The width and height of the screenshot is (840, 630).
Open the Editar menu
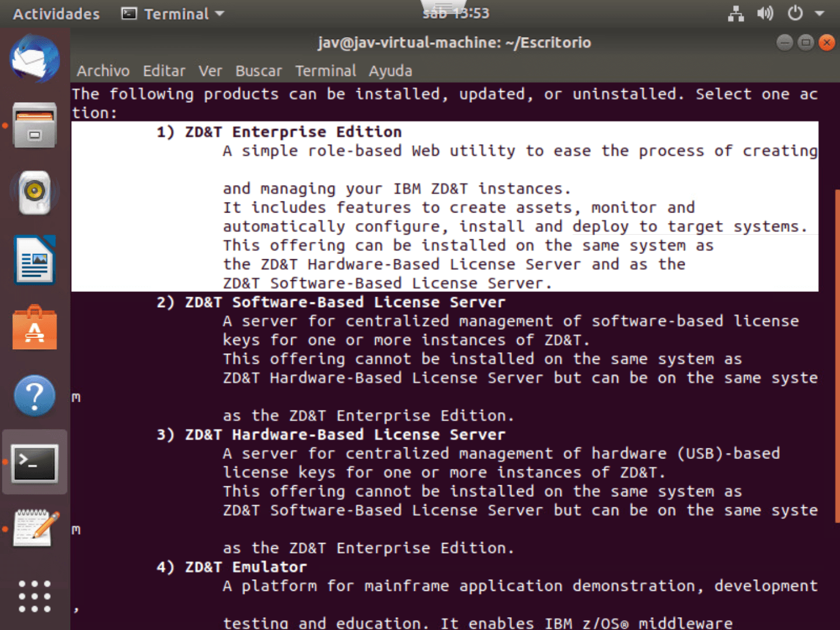pos(163,71)
